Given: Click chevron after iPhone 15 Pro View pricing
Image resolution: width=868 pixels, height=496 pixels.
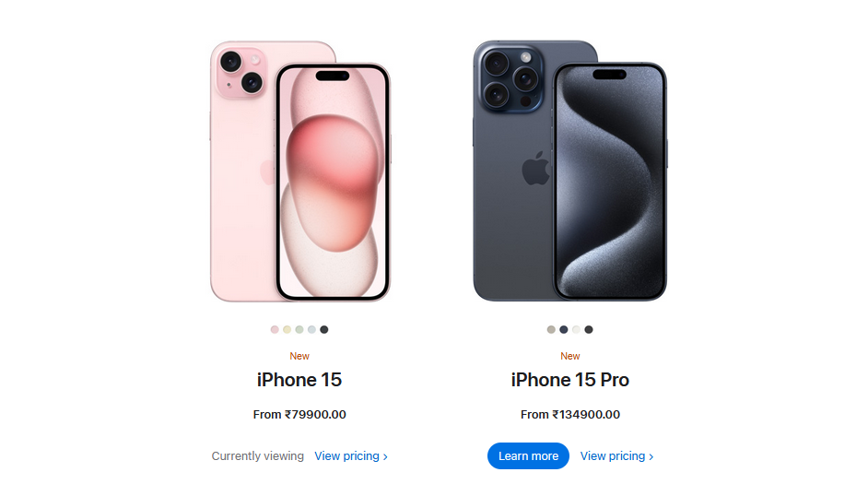Looking at the screenshot, I should 651,456.
